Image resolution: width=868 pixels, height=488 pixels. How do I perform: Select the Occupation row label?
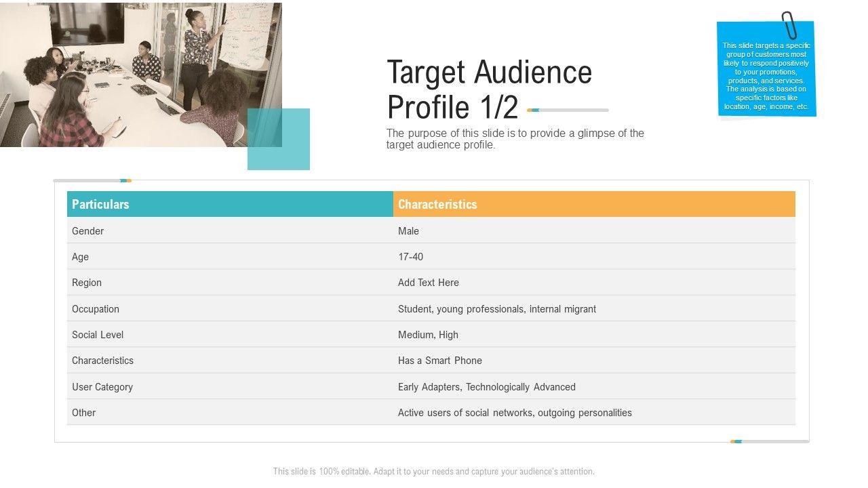pos(96,309)
